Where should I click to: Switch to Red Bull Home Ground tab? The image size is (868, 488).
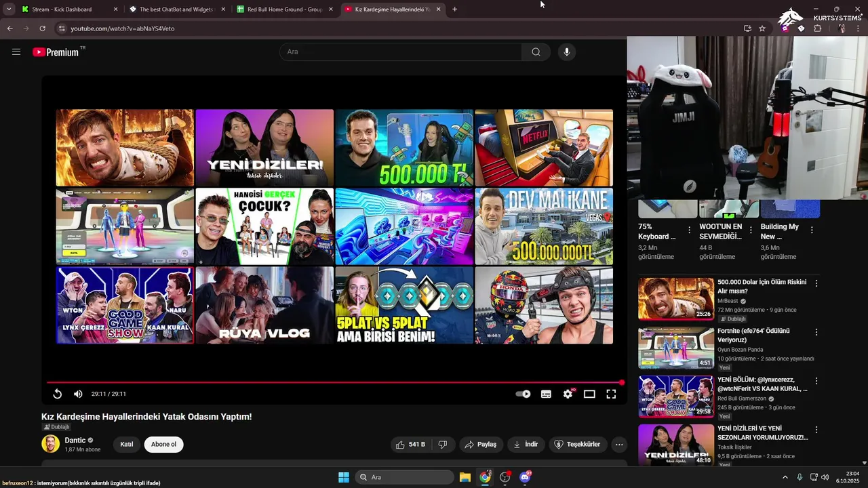pyautogui.click(x=284, y=9)
